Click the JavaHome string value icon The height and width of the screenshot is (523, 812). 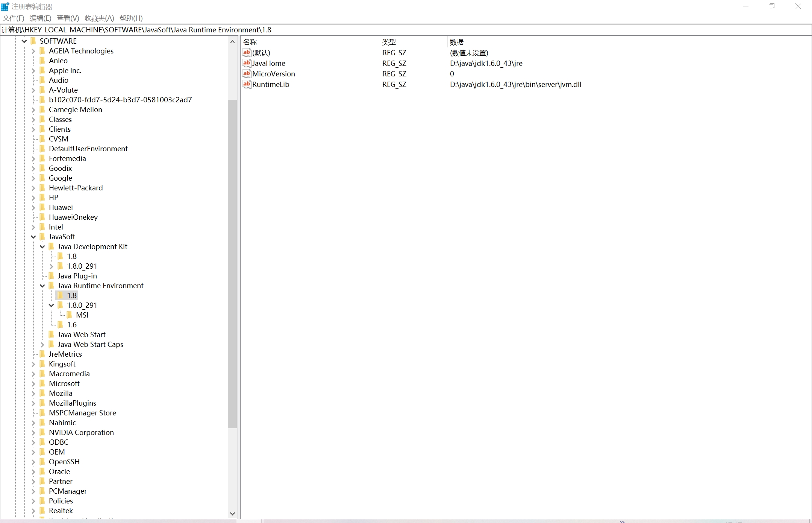[x=246, y=63]
